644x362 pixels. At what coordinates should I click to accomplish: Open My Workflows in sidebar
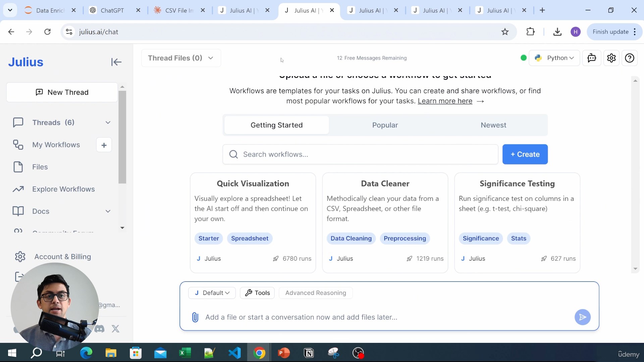56,145
